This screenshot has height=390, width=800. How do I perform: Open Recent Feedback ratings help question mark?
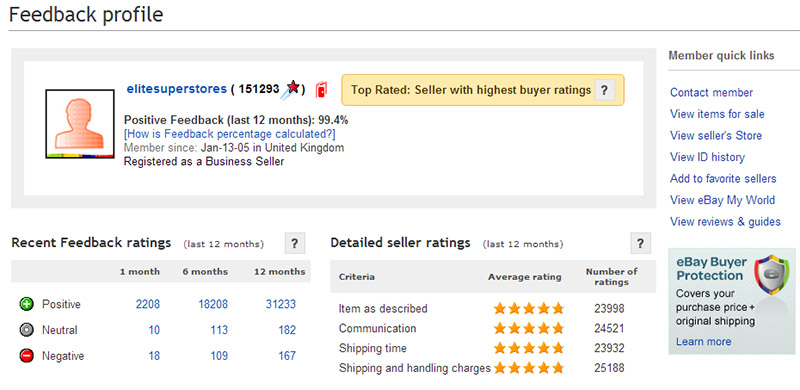point(294,243)
